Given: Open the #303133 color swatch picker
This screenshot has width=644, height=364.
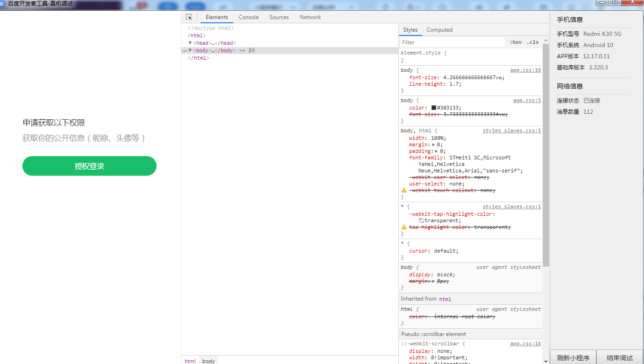Looking at the screenshot, I should [x=434, y=108].
